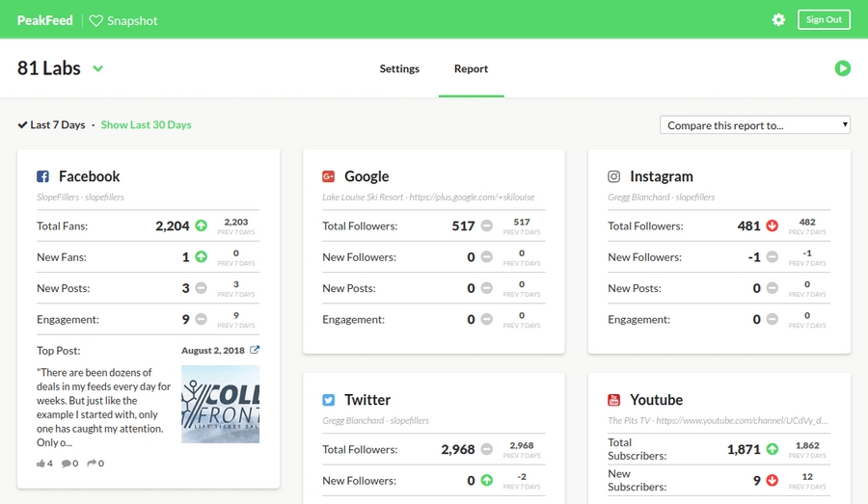Switch to the Settings tab
Viewport: 868px width, 504px height.
(x=399, y=68)
